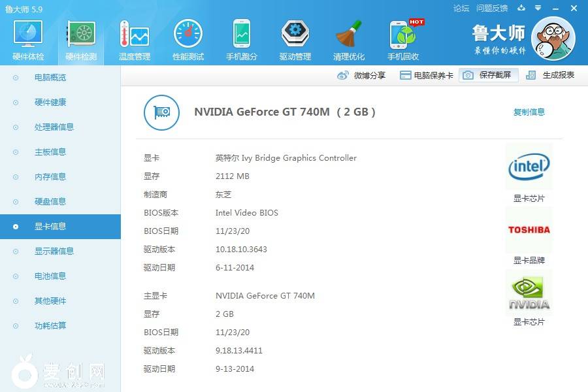Viewport: 588px width, 392px height.
Task: Select 电脑概览 in the sidebar
Action: coord(50,78)
